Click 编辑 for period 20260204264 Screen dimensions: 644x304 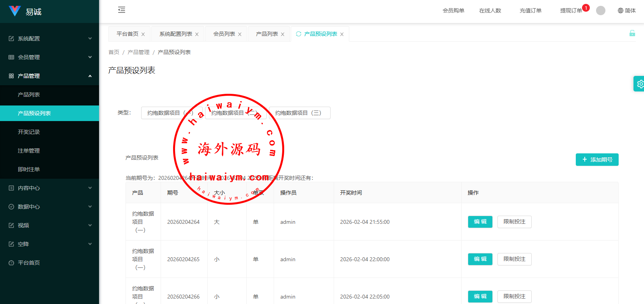pyautogui.click(x=480, y=222)
